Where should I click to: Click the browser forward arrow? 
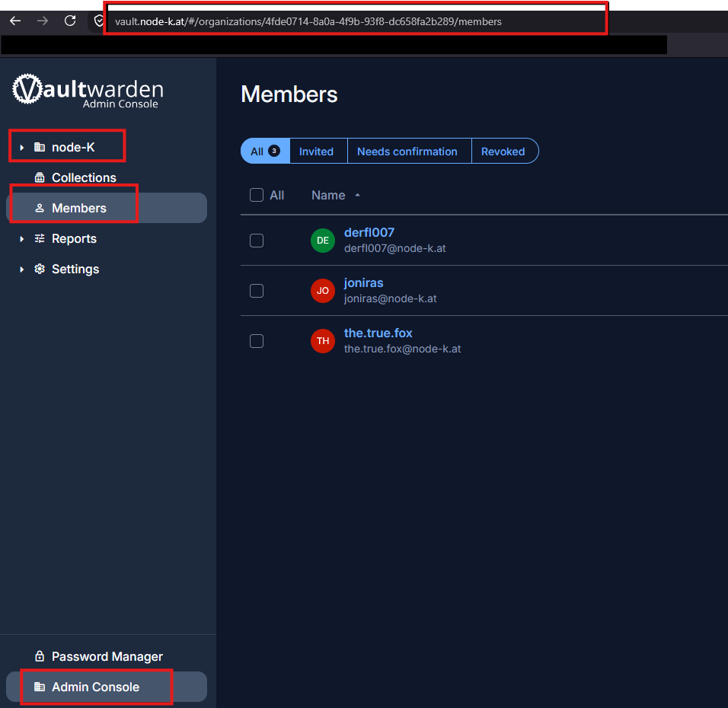[x=43, y=21]
